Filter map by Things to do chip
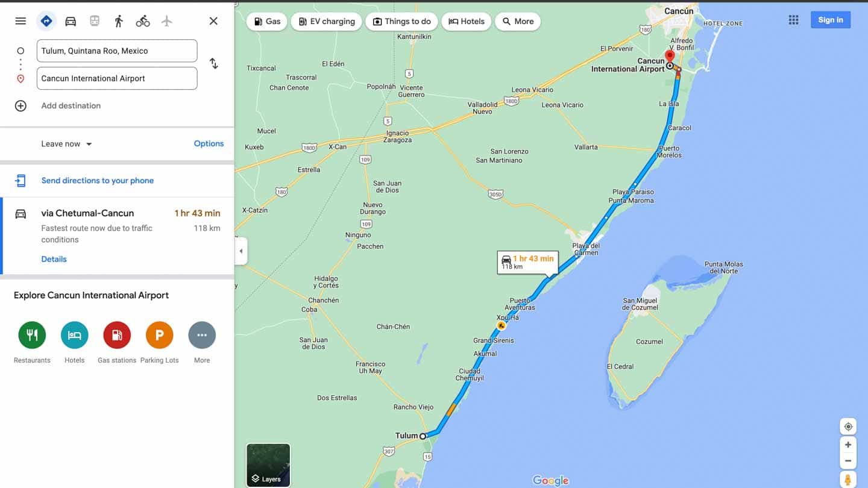This screenshot has height=488, width=868. tap(401, 22)
